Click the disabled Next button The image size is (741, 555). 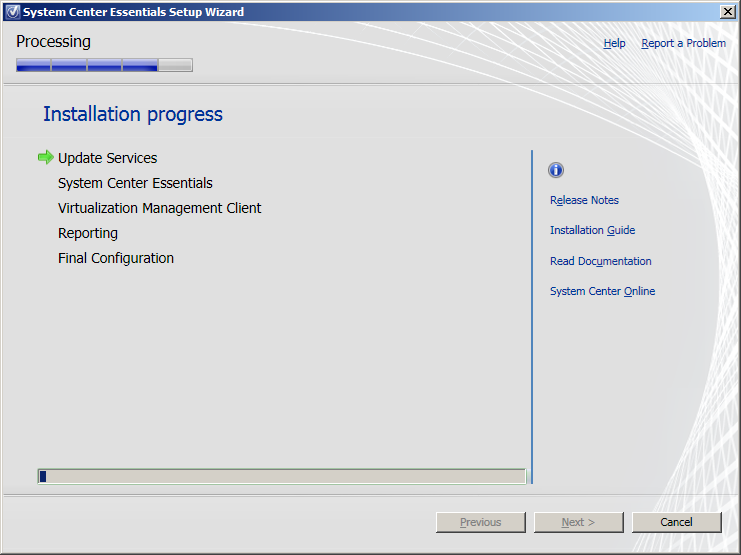click(x=578, y=522)
